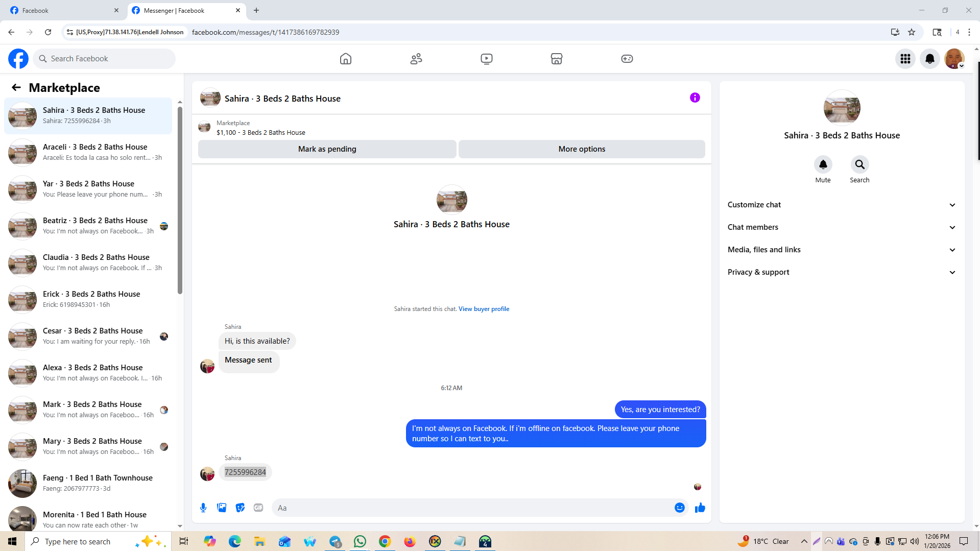The image size is (980, 551).
Task: Click the More options button
Action: 582,149
